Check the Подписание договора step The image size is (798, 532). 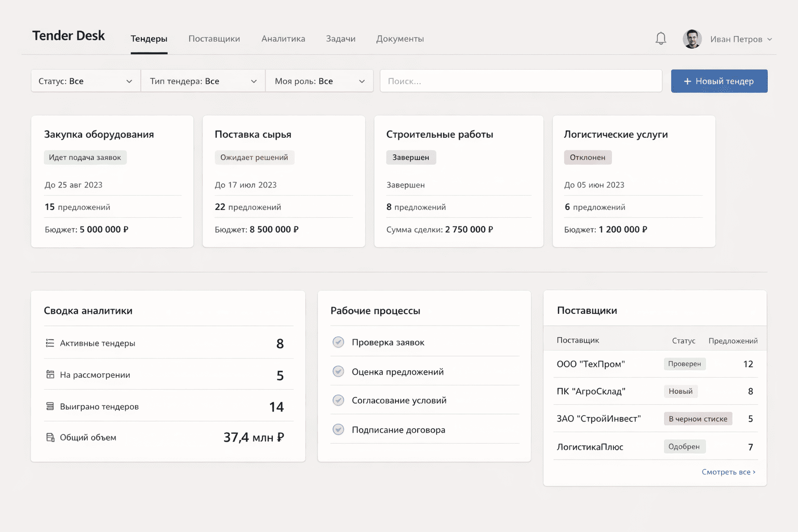pyautogui.click(x=338, y=430)
